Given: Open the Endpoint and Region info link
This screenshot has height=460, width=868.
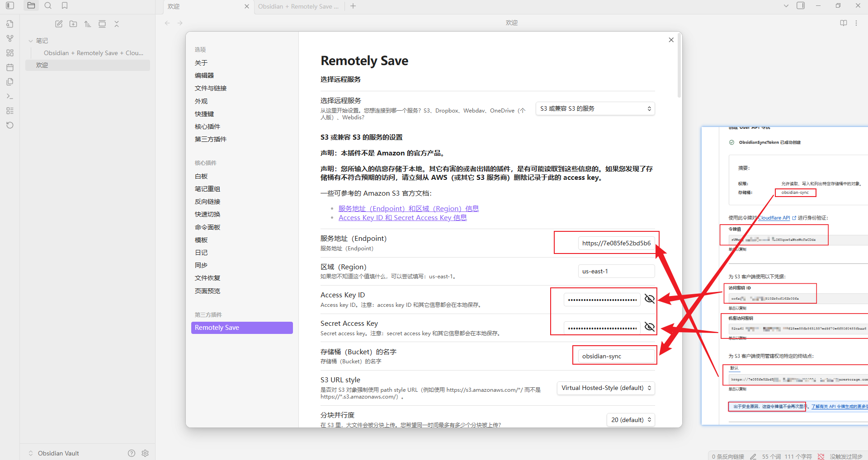Looking at the screenshot, I should 409,208.
